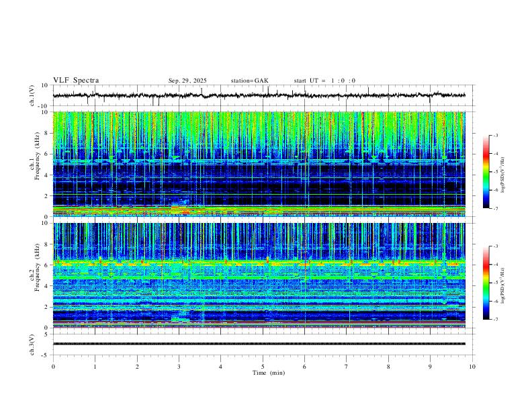Click the ch.1 "Frequency (kHz)" axis label
The height and width of the screenshot is (411, 532).
point(38,156)
